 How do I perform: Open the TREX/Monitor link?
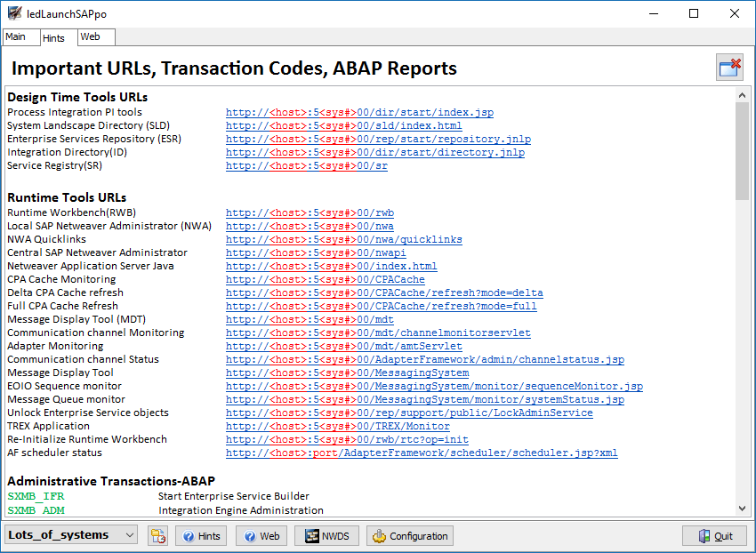338,426
